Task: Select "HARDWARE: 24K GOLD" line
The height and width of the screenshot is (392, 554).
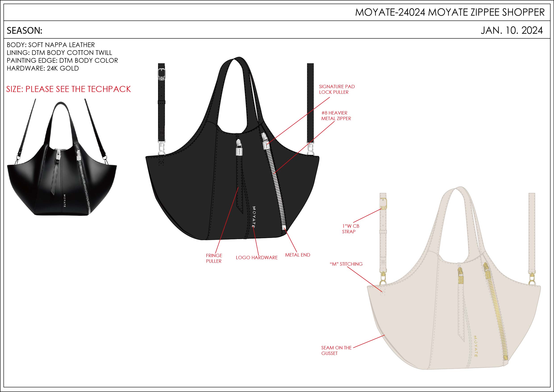Action: pos(43,68)
